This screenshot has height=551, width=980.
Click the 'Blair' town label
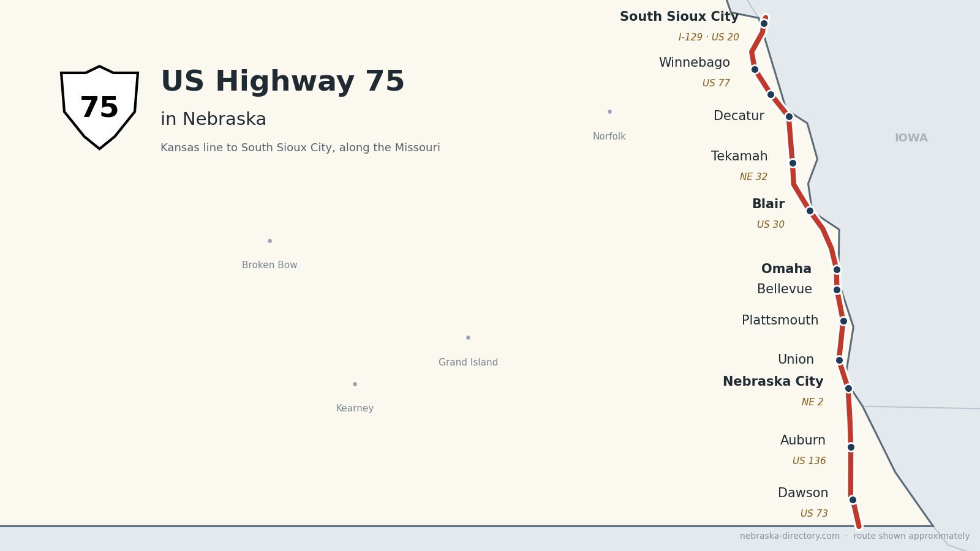[x=768, y=204]
